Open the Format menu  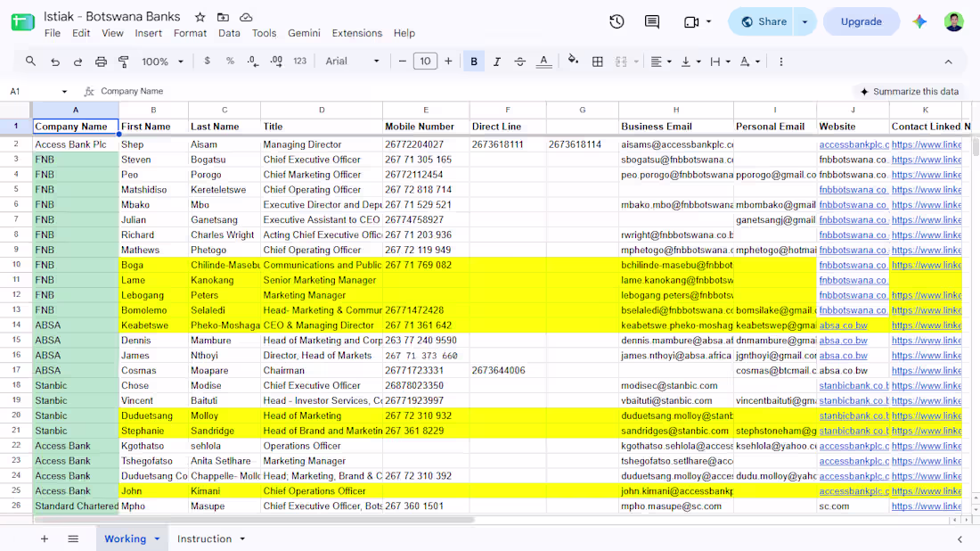click(x=190, y=33)
